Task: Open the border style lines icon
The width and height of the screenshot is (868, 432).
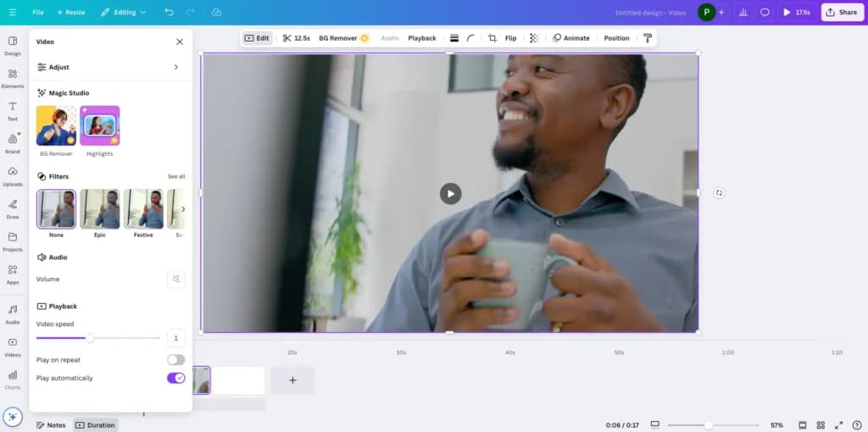Action: (x=454, y=38)
